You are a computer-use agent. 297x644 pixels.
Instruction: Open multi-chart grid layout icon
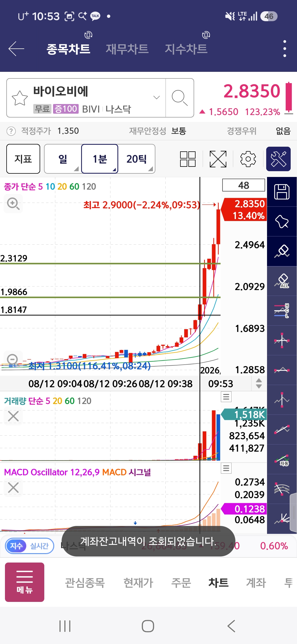click(x=188, y=159)
